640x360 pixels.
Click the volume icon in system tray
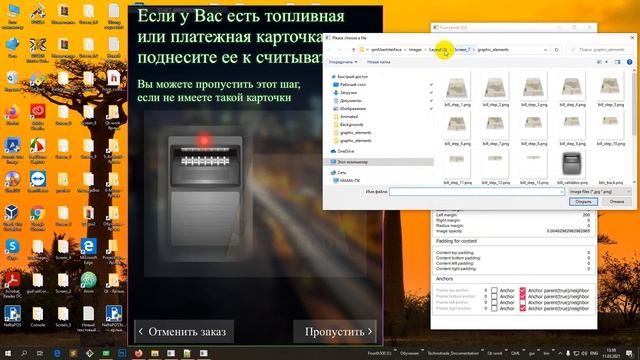coord(584,353)
